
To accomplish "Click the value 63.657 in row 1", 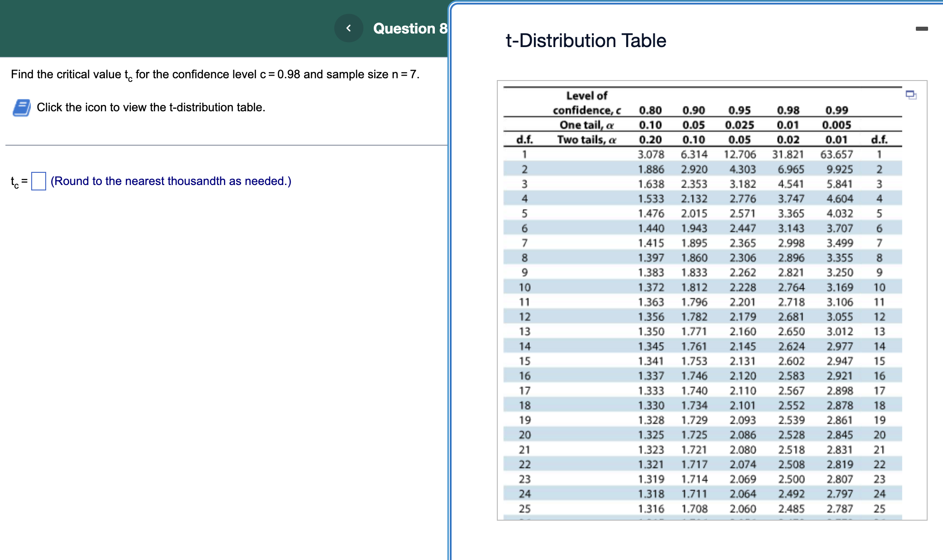I will [836, 155].
